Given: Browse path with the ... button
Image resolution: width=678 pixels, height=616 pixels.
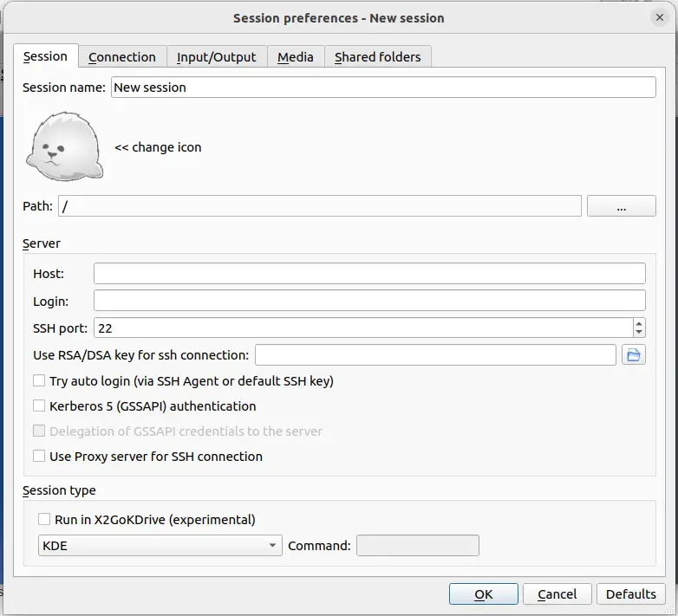Looking at the screenshot, I should [x=622, y=206].
